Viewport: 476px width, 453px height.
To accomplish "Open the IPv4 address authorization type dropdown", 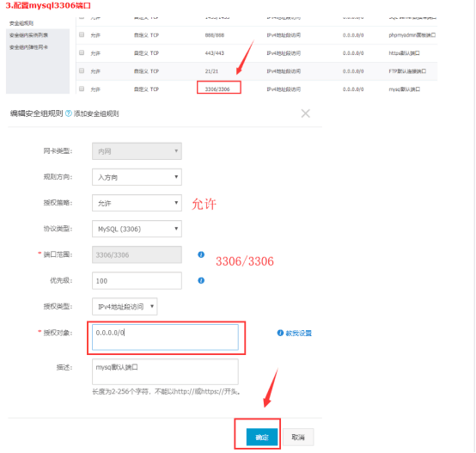I will (x=125, y=306).
